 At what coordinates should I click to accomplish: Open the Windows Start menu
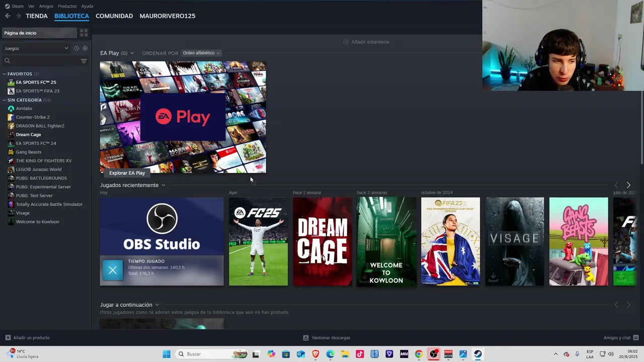[167, 354]
